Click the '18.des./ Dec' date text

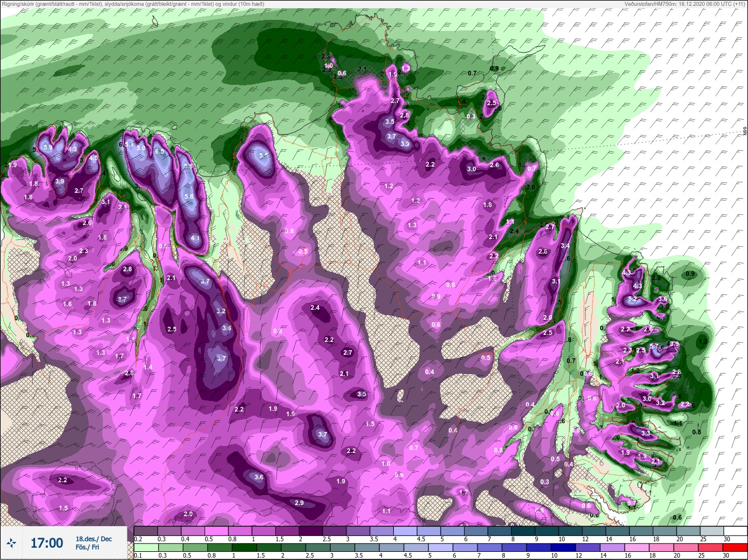(x=93, y=539)
